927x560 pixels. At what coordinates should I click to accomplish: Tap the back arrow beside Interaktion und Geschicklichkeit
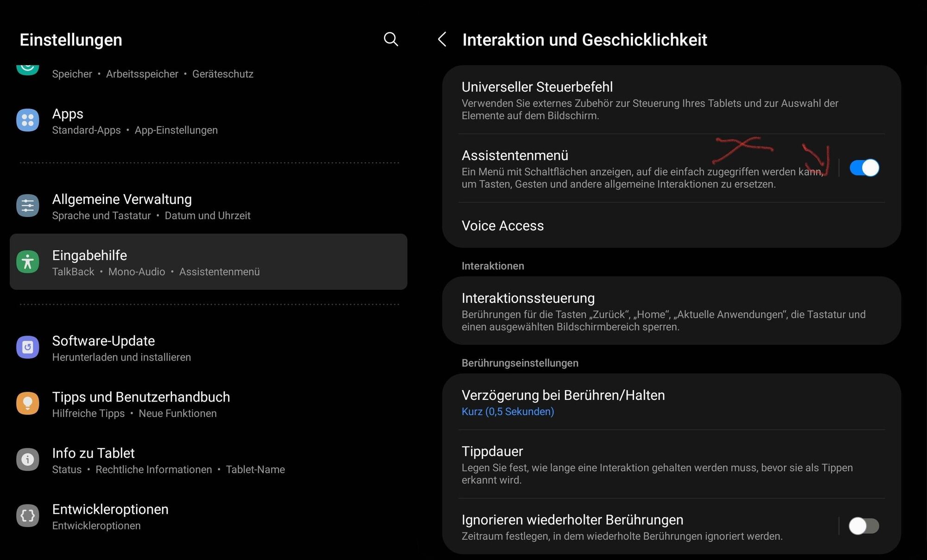point(442,39)
